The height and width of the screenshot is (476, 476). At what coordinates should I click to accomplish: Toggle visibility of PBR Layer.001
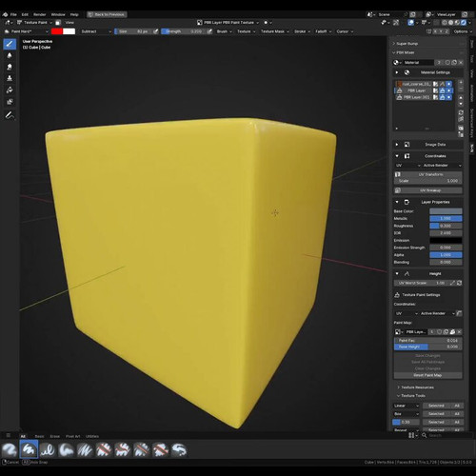click(x=449, y=97)
